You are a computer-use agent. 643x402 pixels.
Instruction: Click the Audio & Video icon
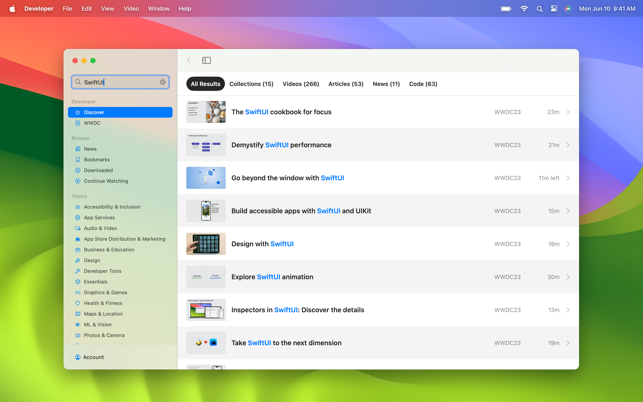(x=78, y=228)
